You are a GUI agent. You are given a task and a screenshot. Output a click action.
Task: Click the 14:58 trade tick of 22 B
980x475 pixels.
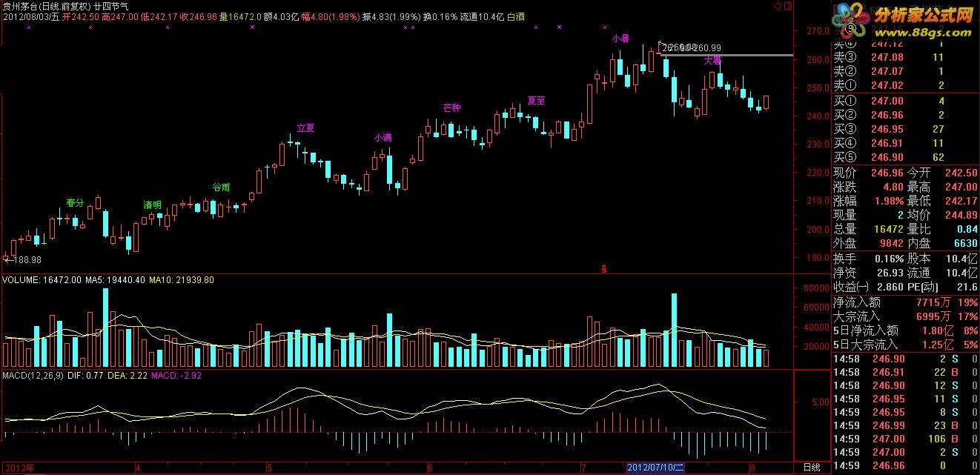coord(906,372)
